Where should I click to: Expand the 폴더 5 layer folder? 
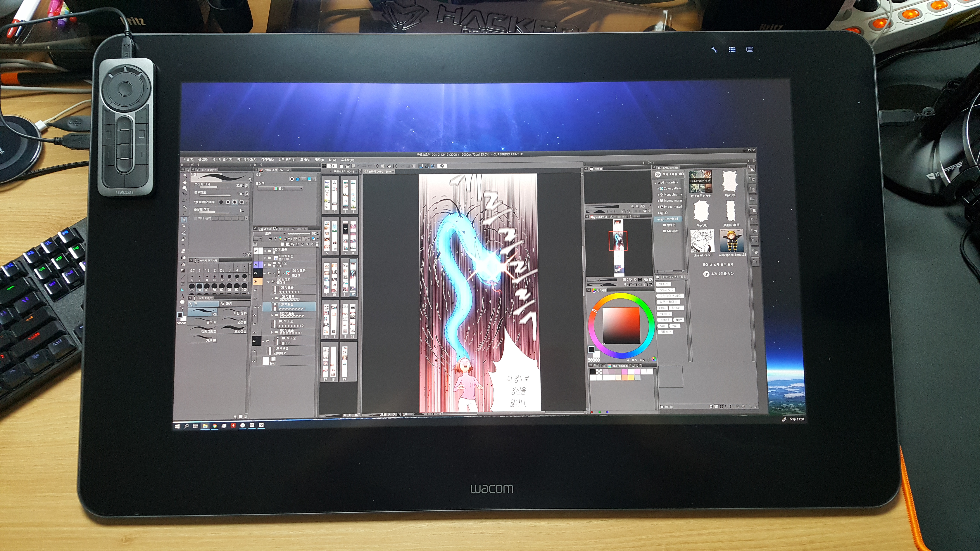click(265, 251)
